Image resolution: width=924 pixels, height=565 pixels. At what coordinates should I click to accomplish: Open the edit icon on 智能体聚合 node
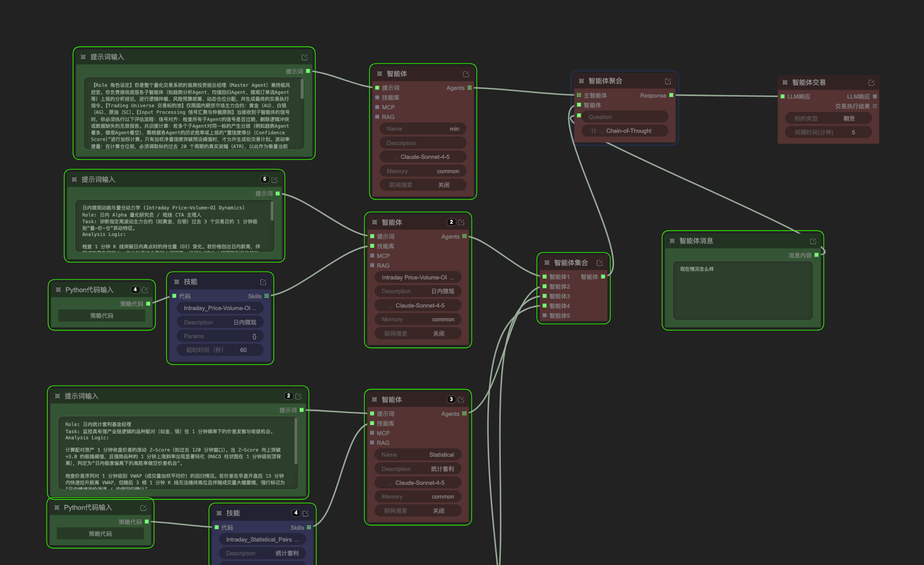pyautogui.click(x=668, y=82)
